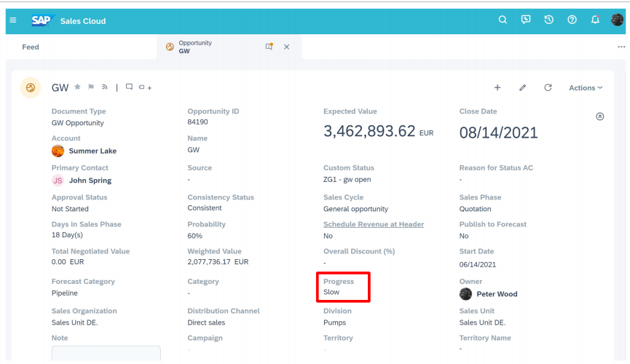Click the Weighted Value 2,077,736.17 EUR
This screenshot has height=364, width=630.
(218, 262)
